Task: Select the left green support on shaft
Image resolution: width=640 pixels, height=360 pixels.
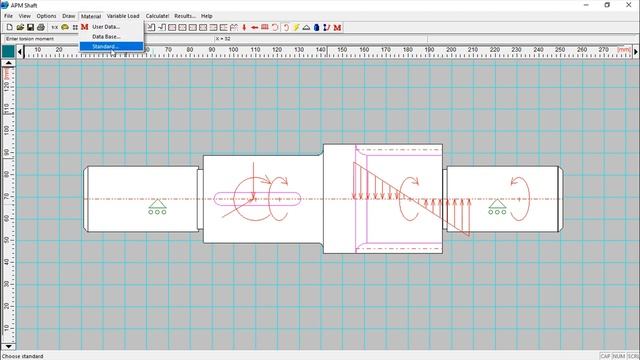Action: (x=157, y=207)
